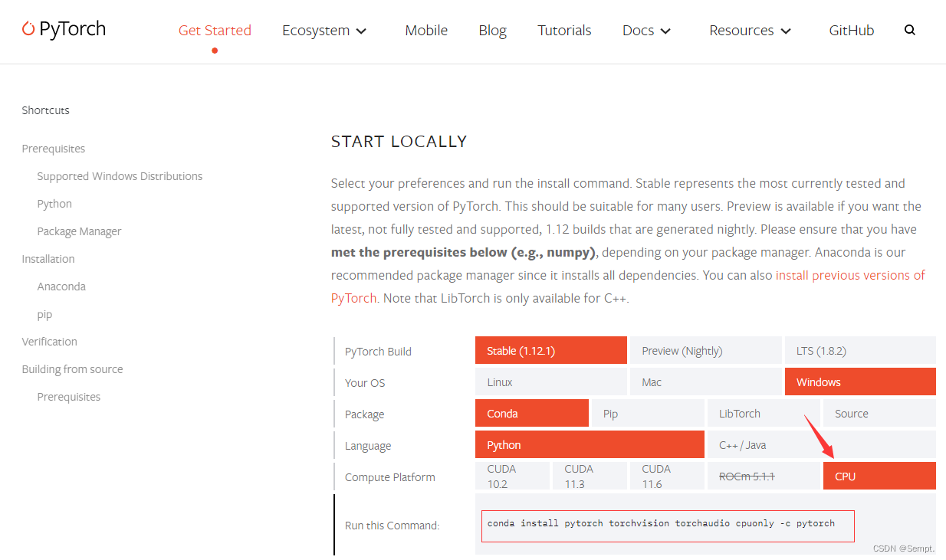The height and width of the screenshot is (560, 946).
Task: Click the START LOCALLY heading
Action: click(x=399, y=142)
